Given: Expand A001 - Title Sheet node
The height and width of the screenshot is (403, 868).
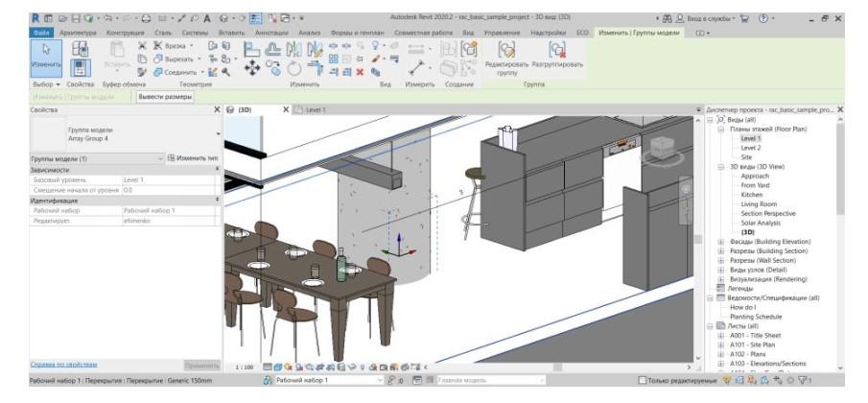Looking at the screenshot, I should [721, 336].
